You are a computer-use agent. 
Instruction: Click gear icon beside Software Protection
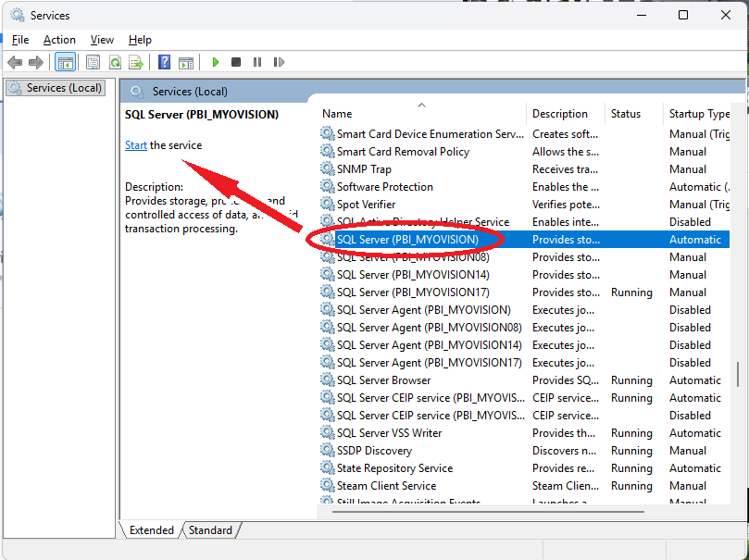(x=327, y=187)
